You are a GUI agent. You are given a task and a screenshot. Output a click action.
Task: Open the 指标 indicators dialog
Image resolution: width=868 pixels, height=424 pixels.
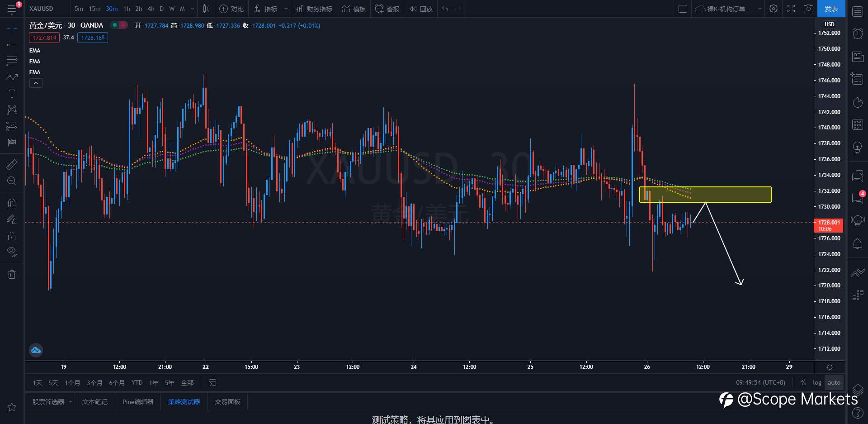coord(266,9)
